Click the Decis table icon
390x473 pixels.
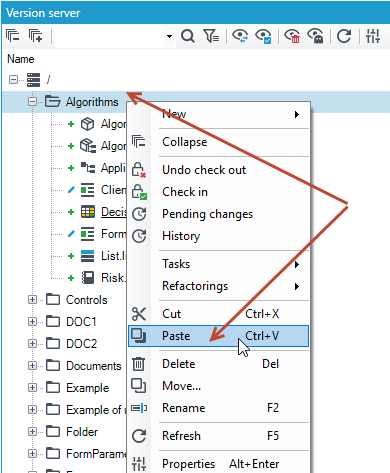click(x=88, y=212)
